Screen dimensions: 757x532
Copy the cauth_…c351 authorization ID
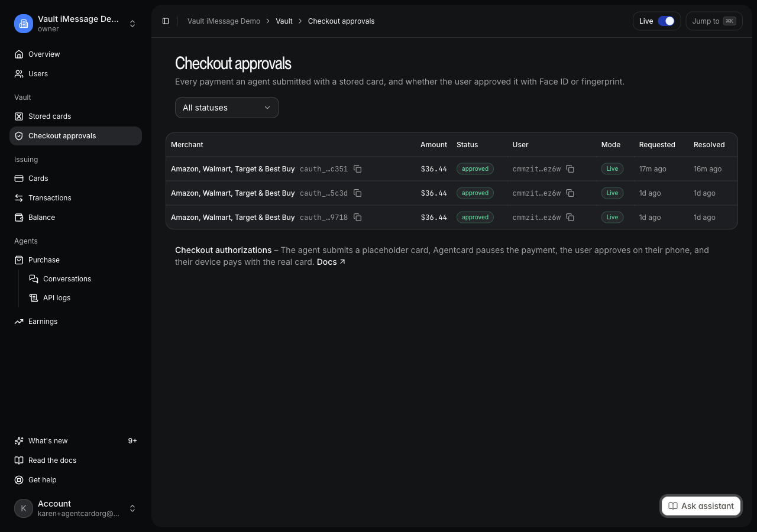click(358, 169)
